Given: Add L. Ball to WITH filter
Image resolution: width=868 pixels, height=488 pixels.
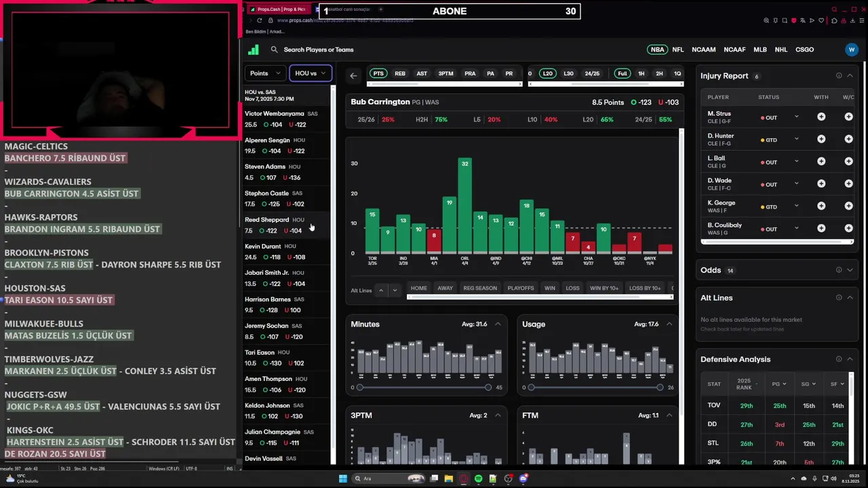Looking at the screenshot, I should tap(821, 162).
